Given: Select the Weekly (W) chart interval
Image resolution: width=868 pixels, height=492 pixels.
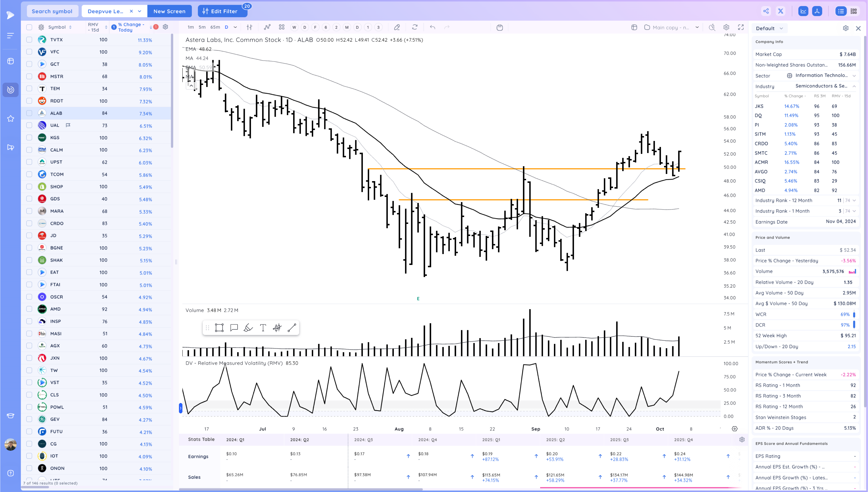Looking at the screenshot, I should pos(294,27).
